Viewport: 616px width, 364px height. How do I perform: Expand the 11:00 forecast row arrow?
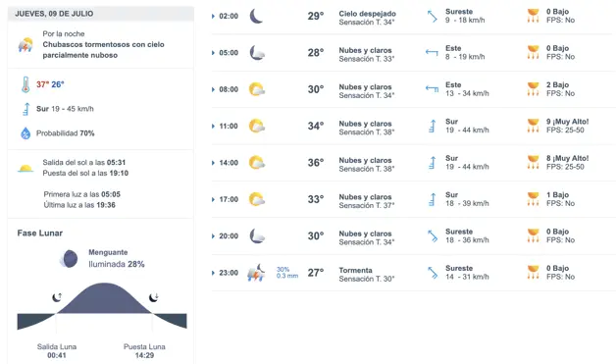213,127
